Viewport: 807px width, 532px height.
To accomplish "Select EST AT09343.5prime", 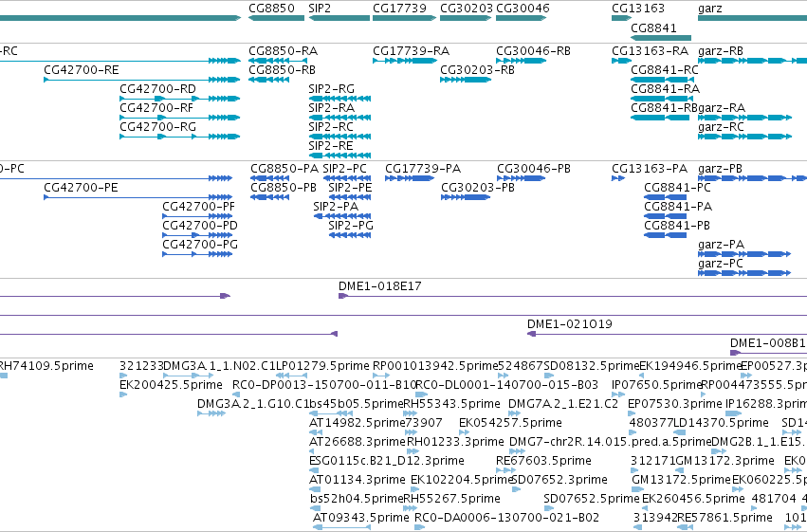I will pos(341,527).
